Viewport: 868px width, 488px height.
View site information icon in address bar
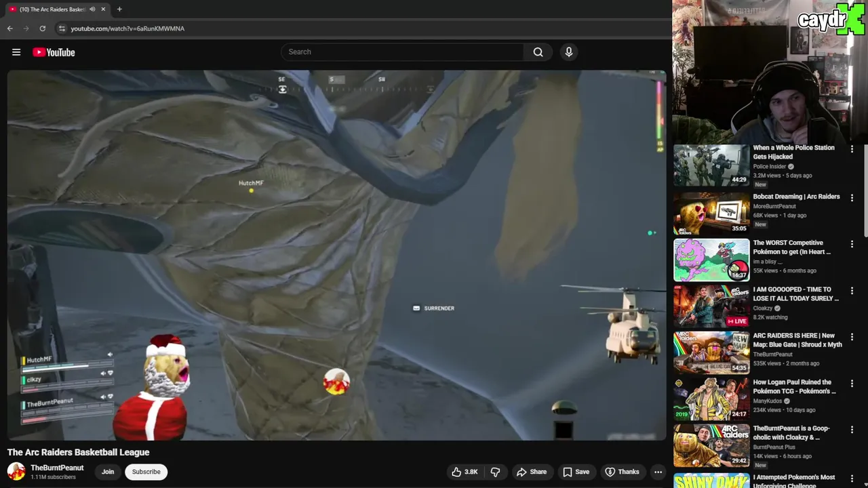click(62, 28)
